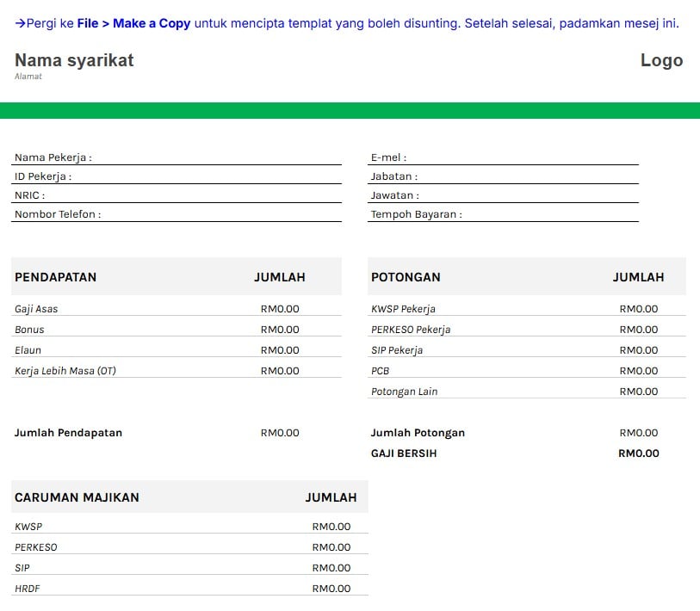Image resolution: width=700 pixels, height=611 pixels.
Task: Click the "ID Pekerja :" field
Action: click(177, 176)
